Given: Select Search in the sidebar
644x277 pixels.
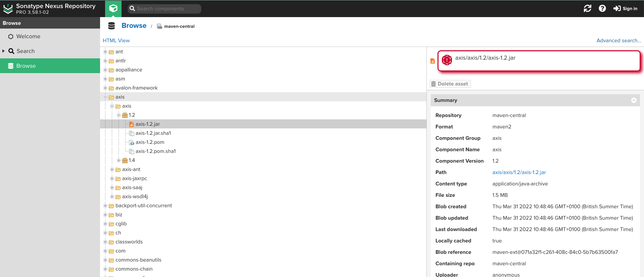Looking at the screenshot, I should [x=50, y=51].
